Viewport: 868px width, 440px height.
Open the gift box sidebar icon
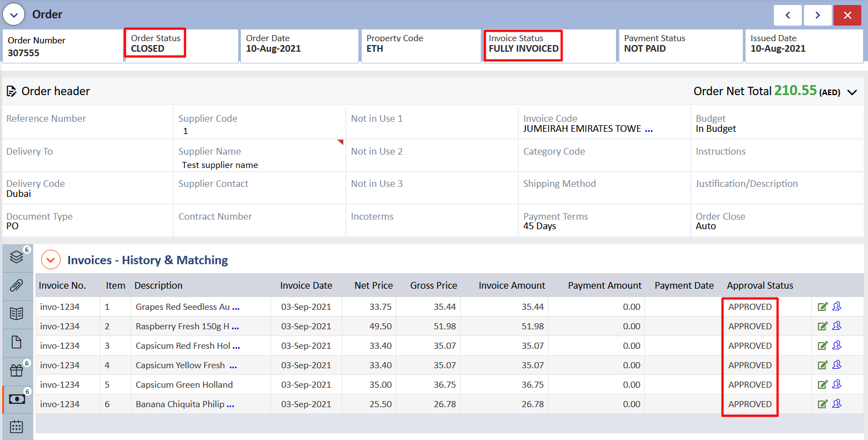17,370
